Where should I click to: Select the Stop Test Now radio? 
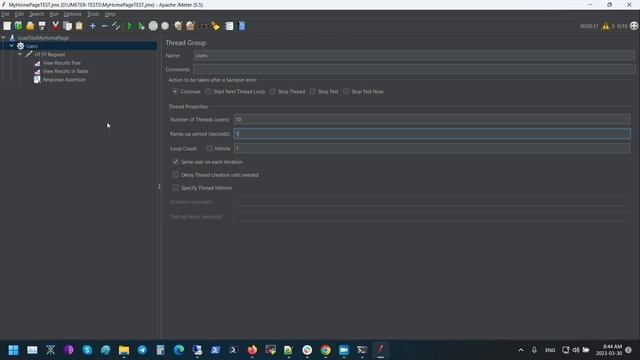click(346, 91)
